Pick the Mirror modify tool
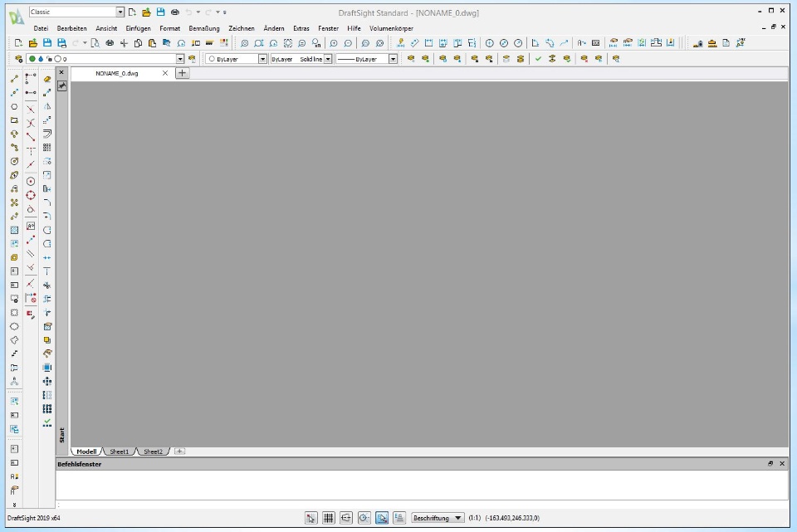Image resolution: width=797 pixels, height=532 pixels. pos(47,107)
